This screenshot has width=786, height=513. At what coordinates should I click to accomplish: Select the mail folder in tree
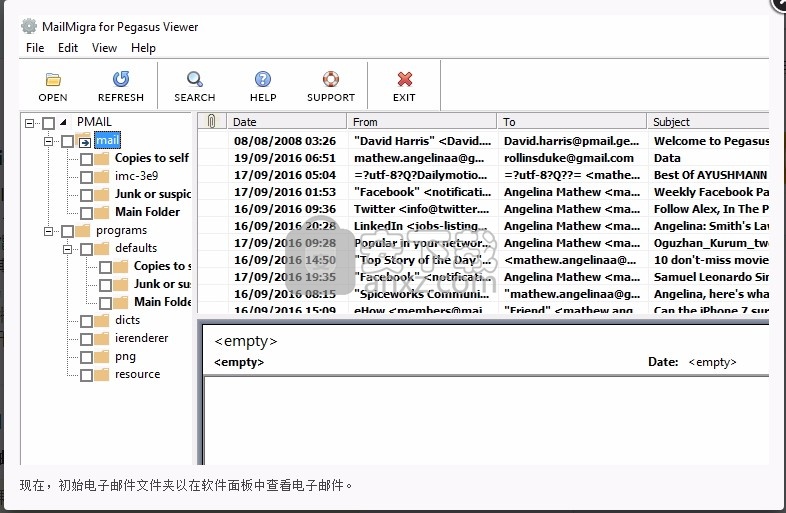point(107,140)
